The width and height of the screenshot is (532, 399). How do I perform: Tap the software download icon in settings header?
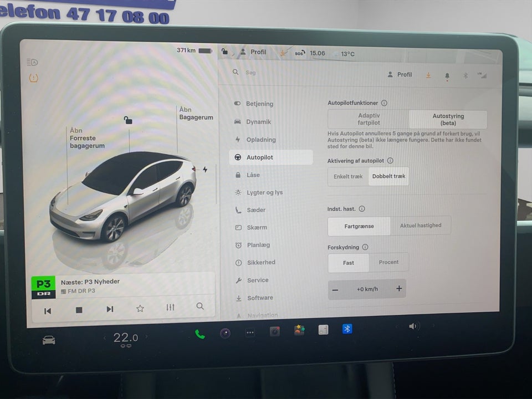click(428, 75)
